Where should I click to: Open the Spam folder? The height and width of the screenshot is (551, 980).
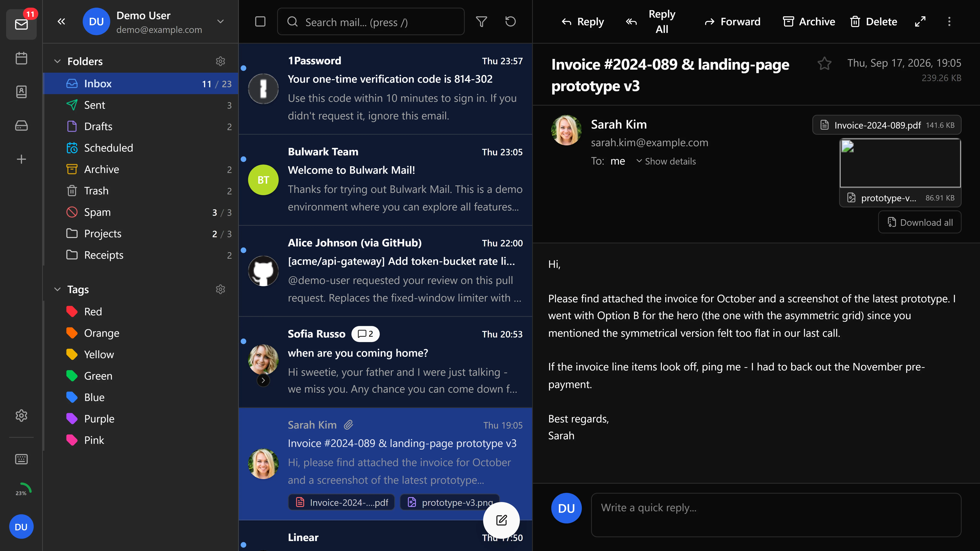tap(141, 212)
